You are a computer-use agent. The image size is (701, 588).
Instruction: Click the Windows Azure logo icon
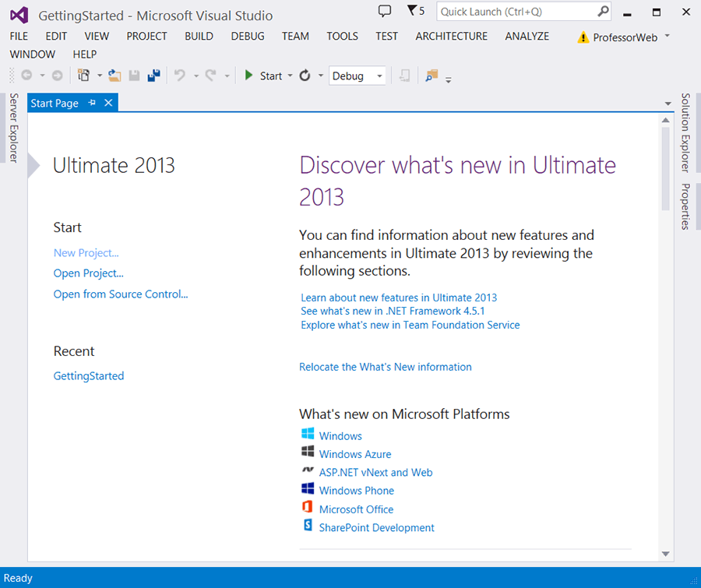click(308, 451)
